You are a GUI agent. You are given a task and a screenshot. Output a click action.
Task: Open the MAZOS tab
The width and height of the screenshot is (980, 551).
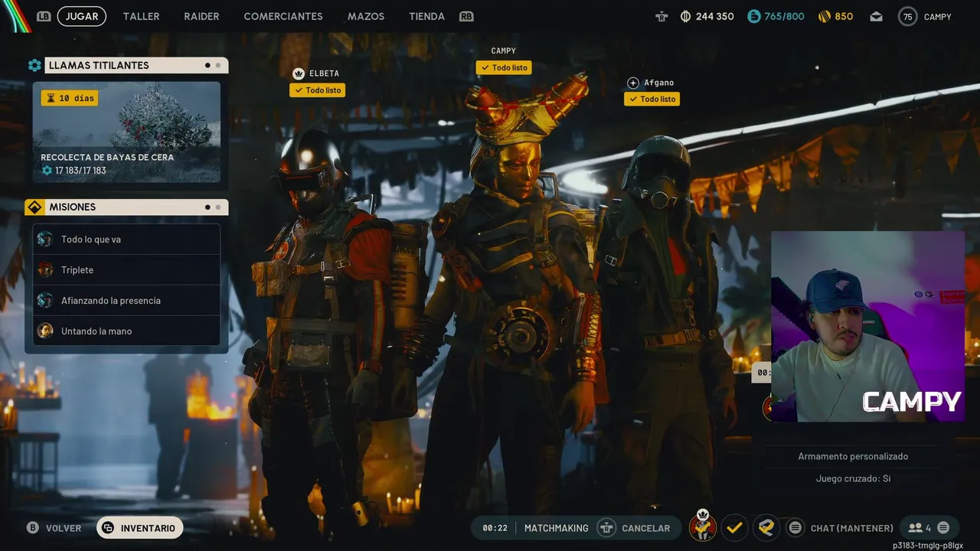click(366, 16)
